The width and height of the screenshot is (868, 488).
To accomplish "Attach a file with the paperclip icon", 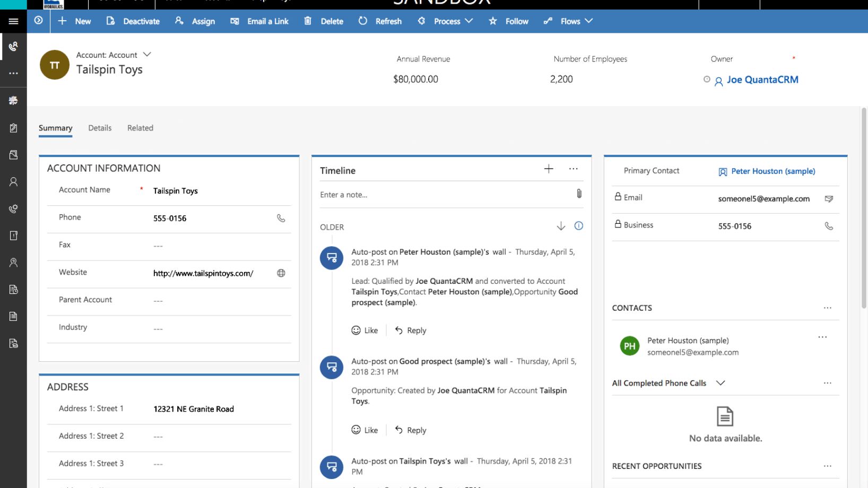I will point(579,194).
